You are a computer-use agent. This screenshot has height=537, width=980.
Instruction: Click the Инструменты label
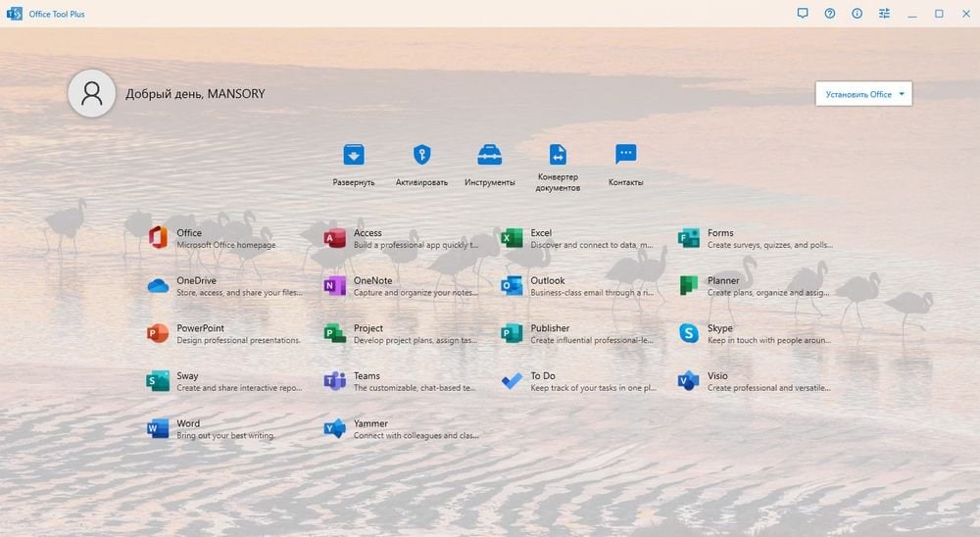[x=489, y=182]
